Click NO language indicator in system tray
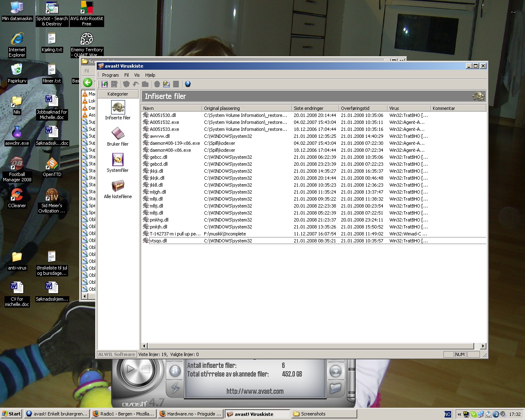Viewport: 525px width, 420px height. click(x=447, y=414)
